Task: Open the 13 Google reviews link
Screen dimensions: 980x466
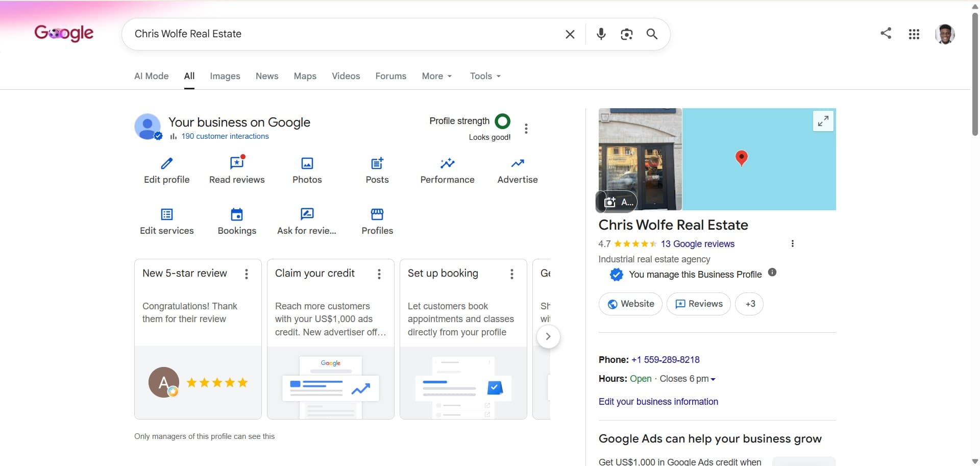Action: tap(698, 244)
